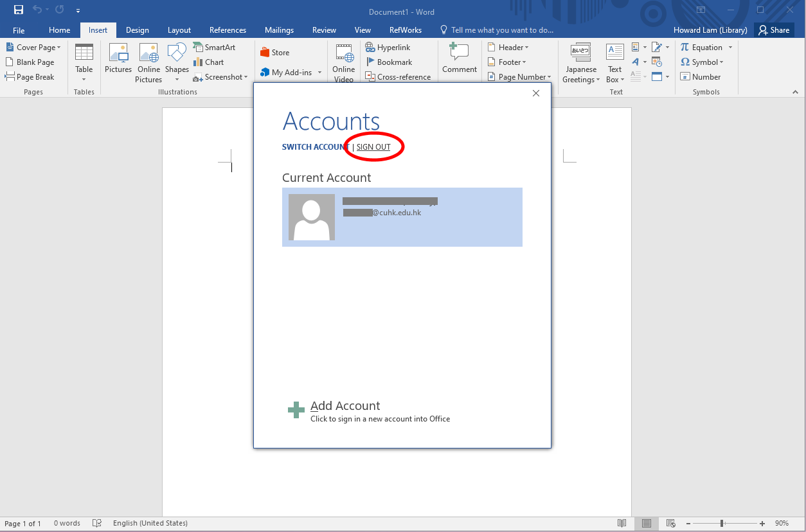Click the Share button
Image resolution: width=806 pixels, height=532 pixels.
pos(773,30)
